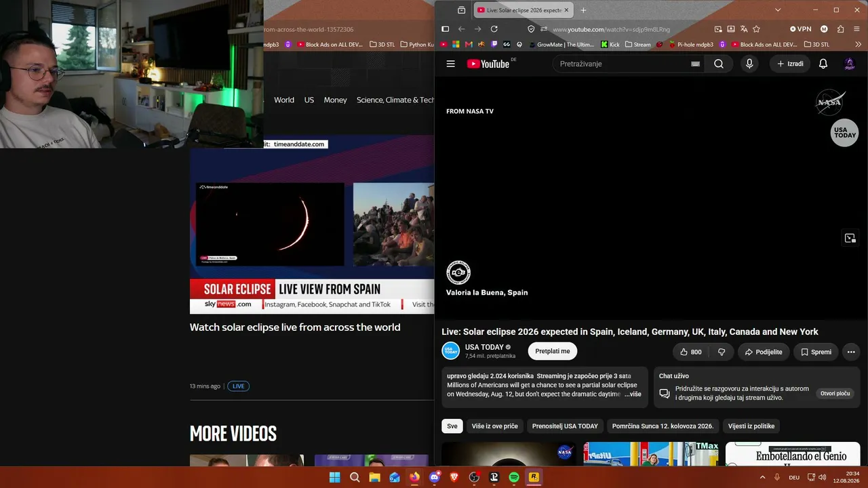
Task: Select the Više iz ove priče chip
Action: pyautogui.click(x=495, y=426)
